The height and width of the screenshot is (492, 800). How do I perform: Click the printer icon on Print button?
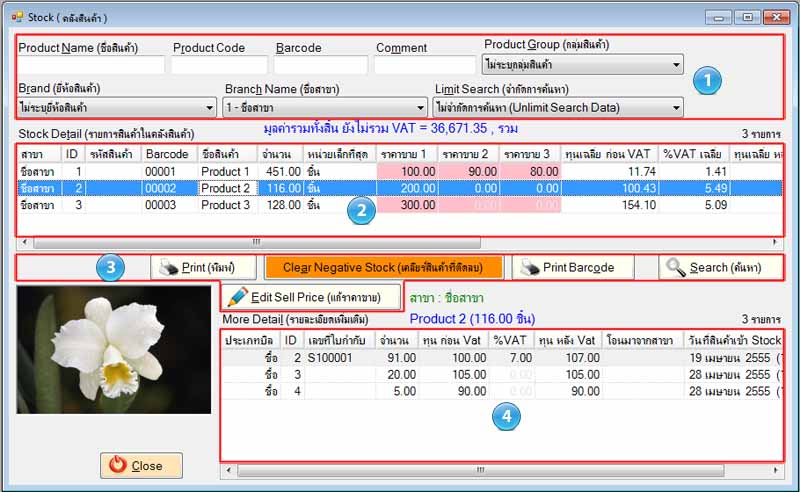click(169, 267)
